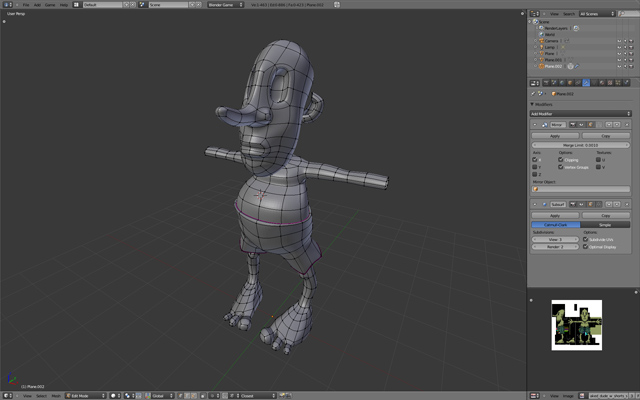Open the Edit Mode selector dropdown
This screenshot has height=400, width=640.
click(86, 395)
